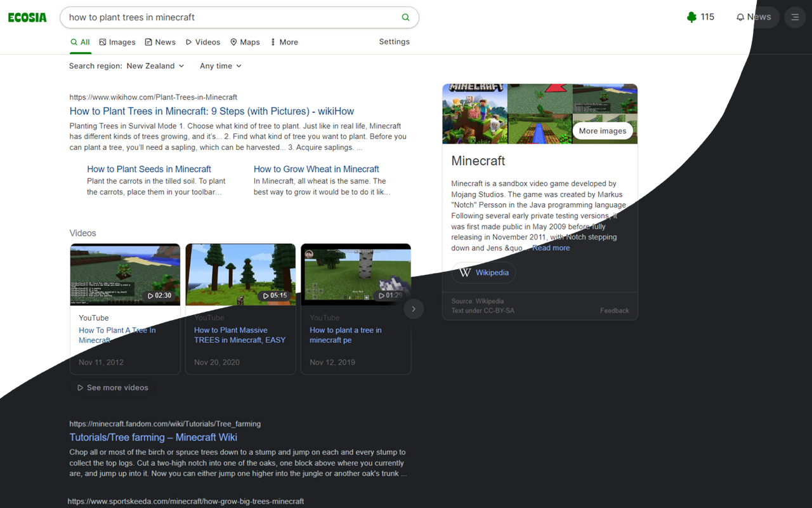Image resolution: width=812 pixels, height=508 pixels.
Task: Play the 02:30 video thumbnail
Action: (125, 274)
